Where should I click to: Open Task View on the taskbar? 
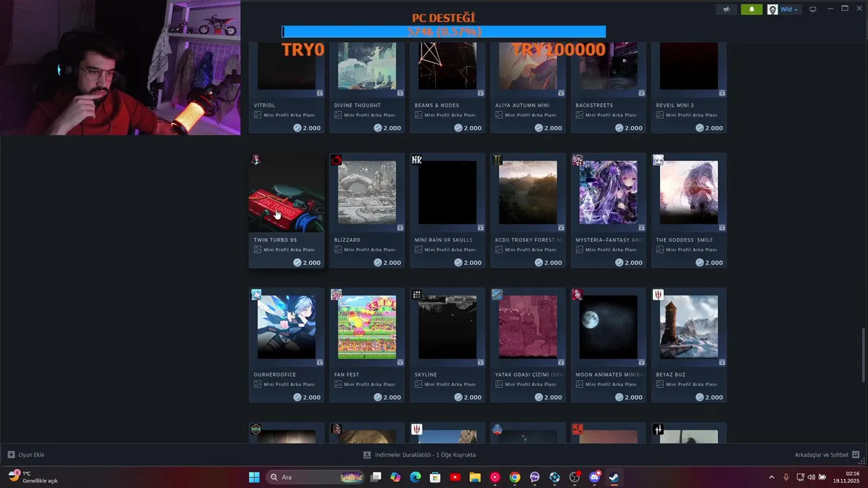376,477
